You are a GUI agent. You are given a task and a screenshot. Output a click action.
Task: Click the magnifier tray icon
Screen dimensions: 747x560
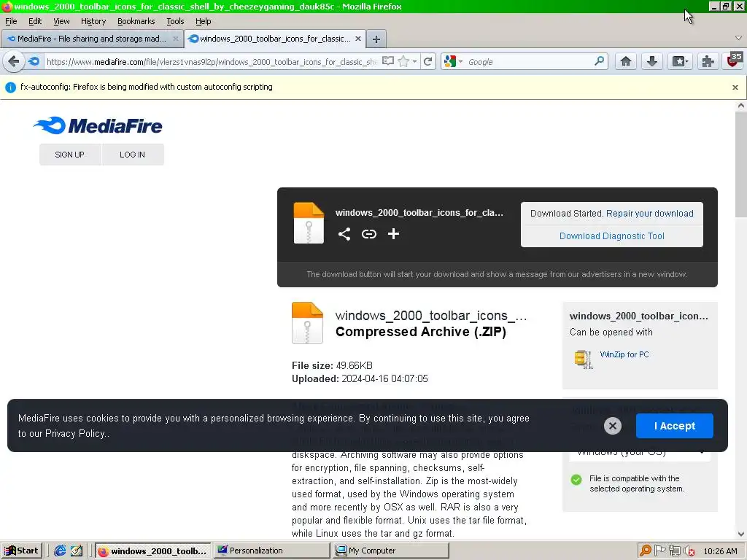tap(646, 551)
